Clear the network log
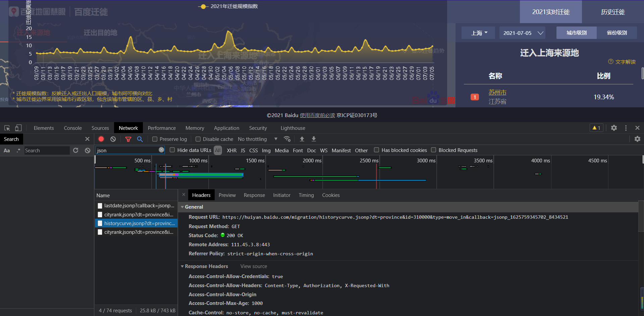 tap(113, 139)
